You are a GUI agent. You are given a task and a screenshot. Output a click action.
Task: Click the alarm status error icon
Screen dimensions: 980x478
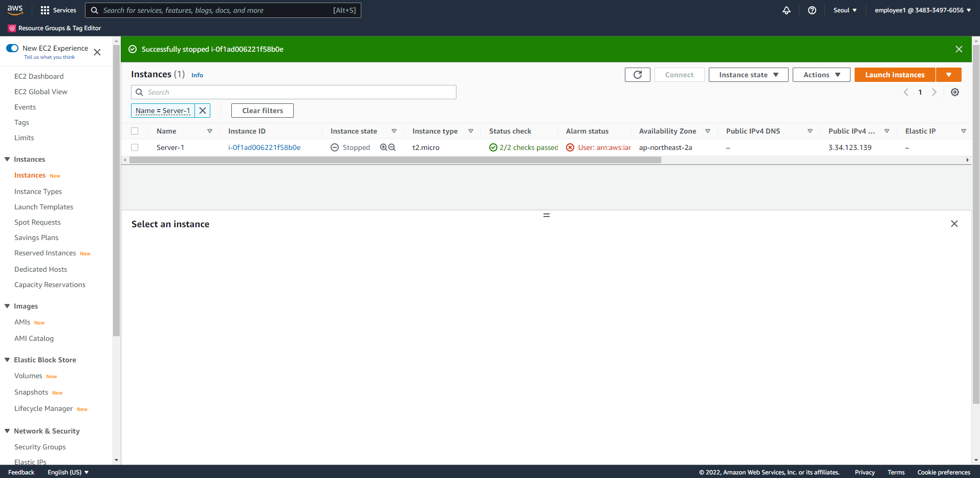coord(570,147)
